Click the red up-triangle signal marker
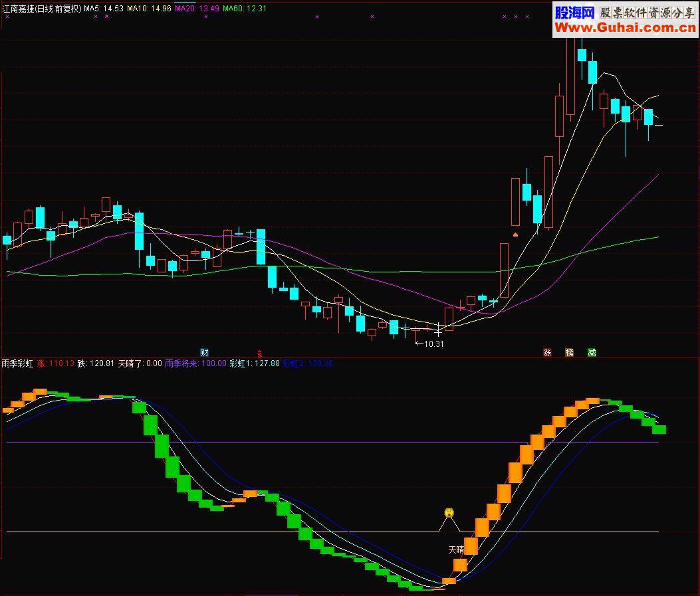Screen dimensions: 700x596 [516, 234]
